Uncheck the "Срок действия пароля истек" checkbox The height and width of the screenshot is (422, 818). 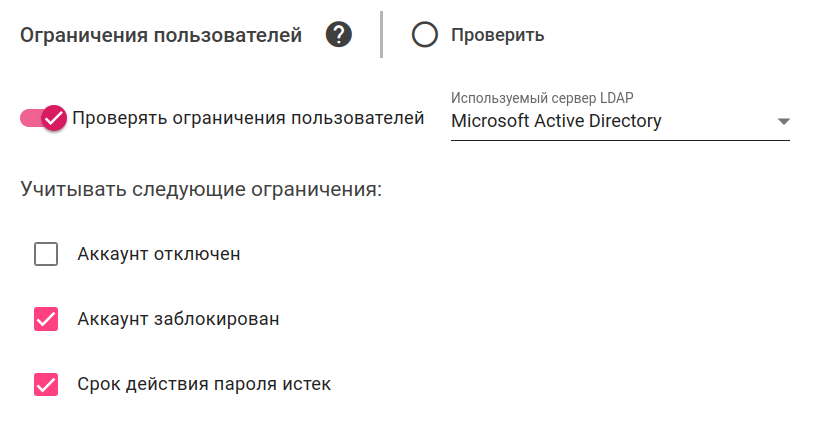coord(46,384)
